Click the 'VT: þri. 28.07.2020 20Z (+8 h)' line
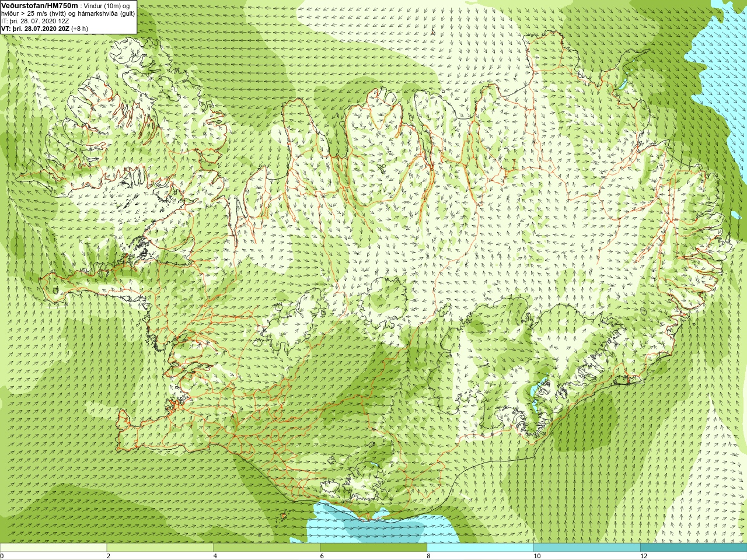 pyautogui.click(x=45, y=29)
